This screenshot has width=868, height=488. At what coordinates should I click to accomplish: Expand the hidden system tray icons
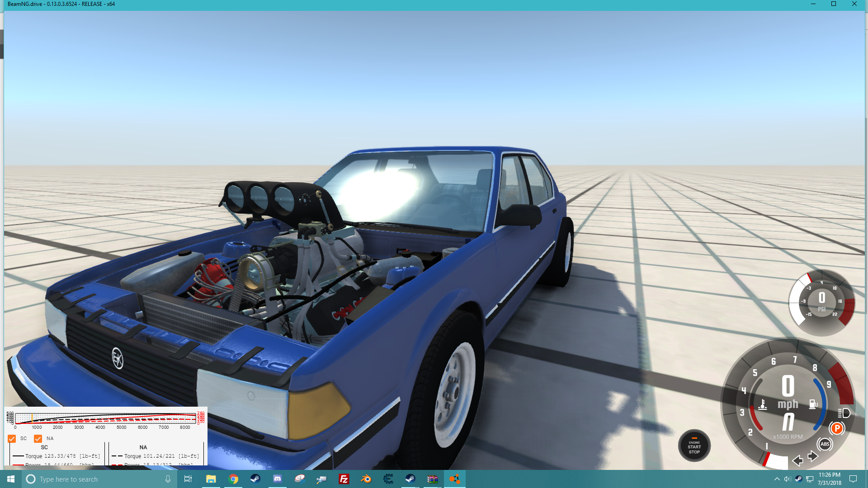(x=777, y=479)
